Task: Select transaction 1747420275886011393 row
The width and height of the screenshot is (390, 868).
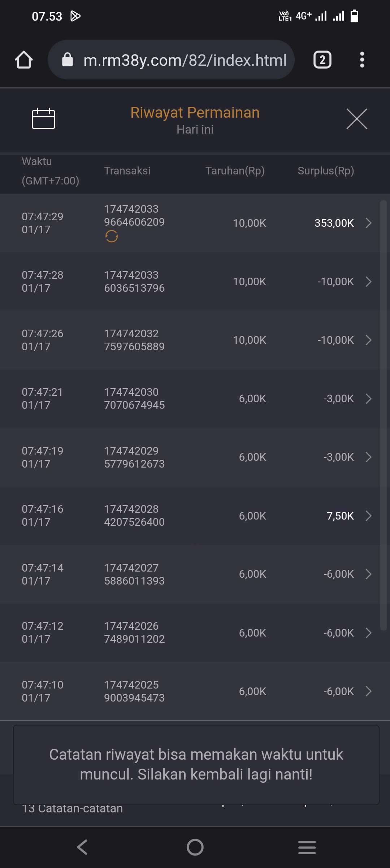Action: click(x=134, y=574)
